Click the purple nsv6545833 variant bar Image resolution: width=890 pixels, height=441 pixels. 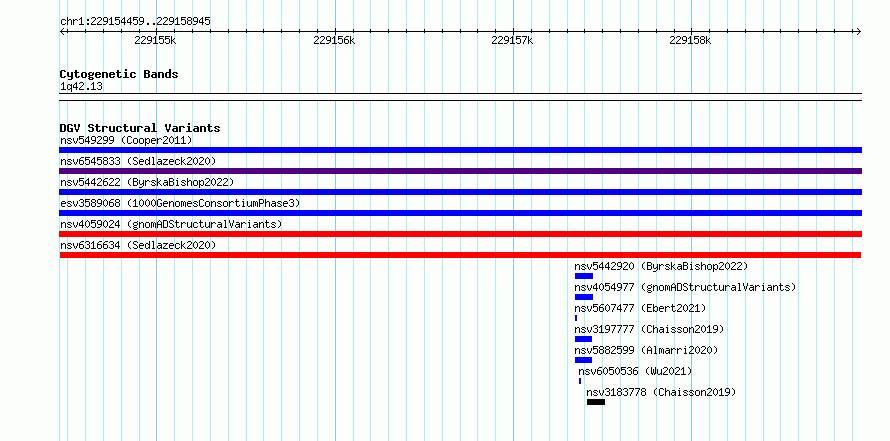[460, 171]
